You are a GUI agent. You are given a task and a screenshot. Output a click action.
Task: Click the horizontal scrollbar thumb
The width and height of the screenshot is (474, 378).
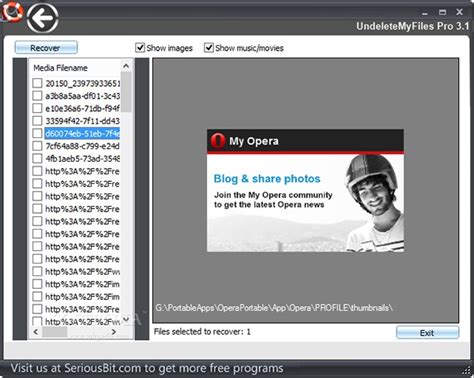click(x=55, y=332)
